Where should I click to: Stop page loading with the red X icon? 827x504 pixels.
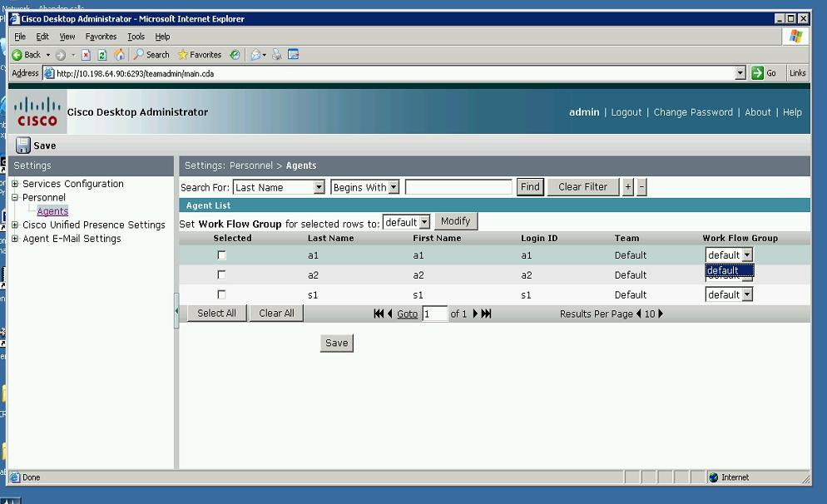tap(86, 55)
